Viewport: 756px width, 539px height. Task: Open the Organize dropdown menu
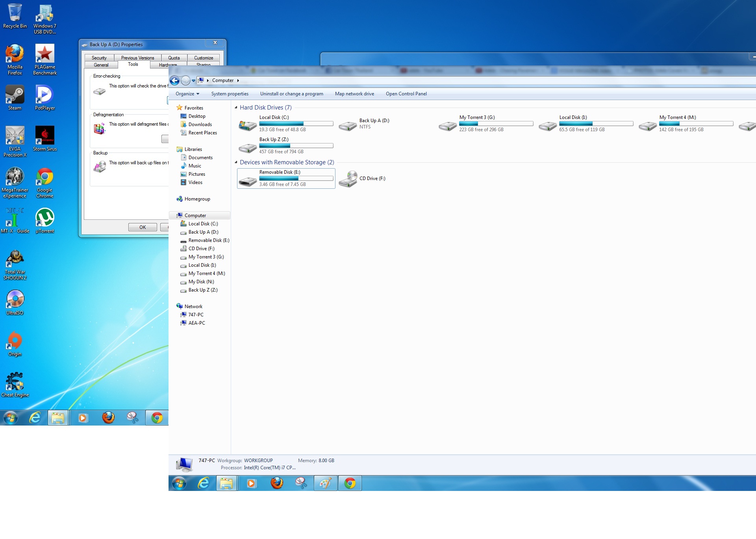(187, 94)
